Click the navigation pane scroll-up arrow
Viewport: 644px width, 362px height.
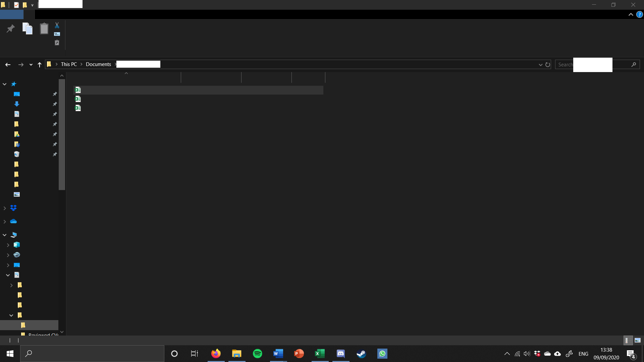point(62,76)
